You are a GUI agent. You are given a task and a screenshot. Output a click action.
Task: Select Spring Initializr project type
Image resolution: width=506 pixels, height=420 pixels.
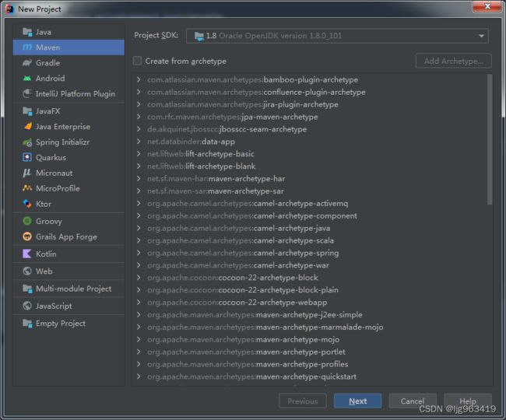[69, 142]
